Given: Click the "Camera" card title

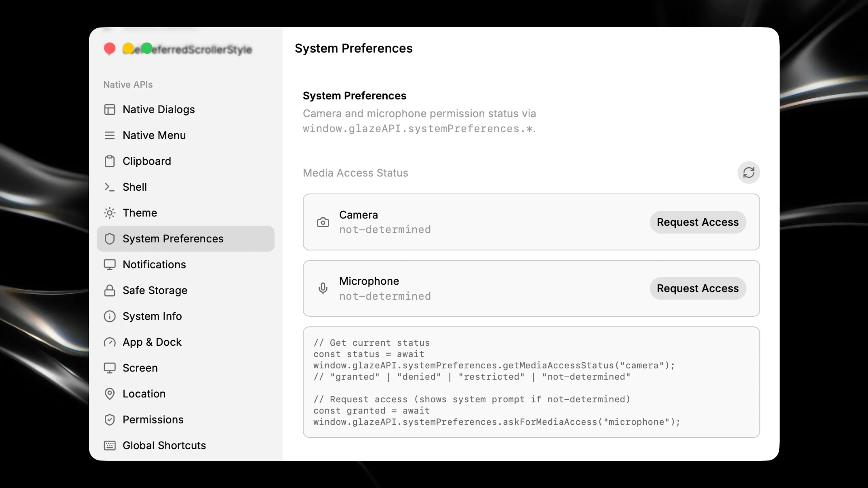Looking at the screenshot, I should tap(358, 215).
